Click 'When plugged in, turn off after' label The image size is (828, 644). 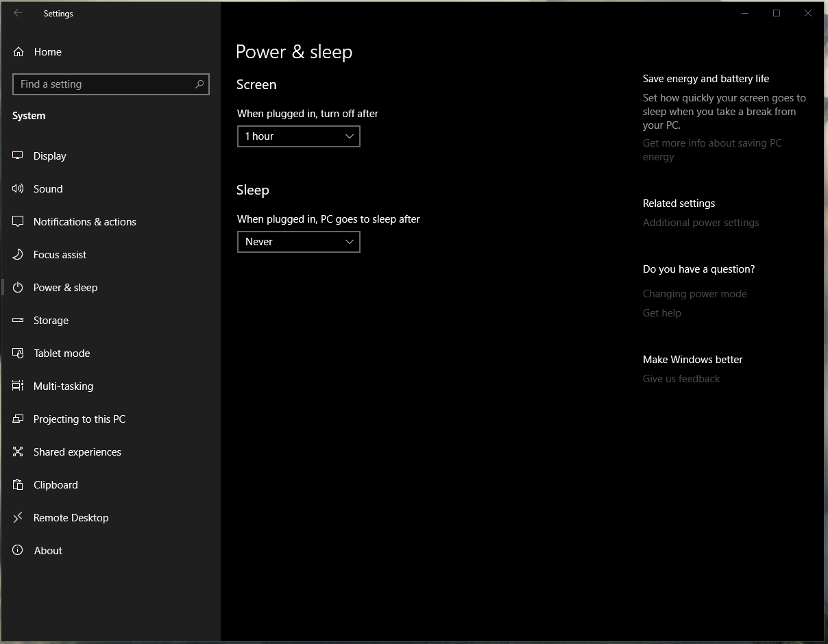pos(308,114)
